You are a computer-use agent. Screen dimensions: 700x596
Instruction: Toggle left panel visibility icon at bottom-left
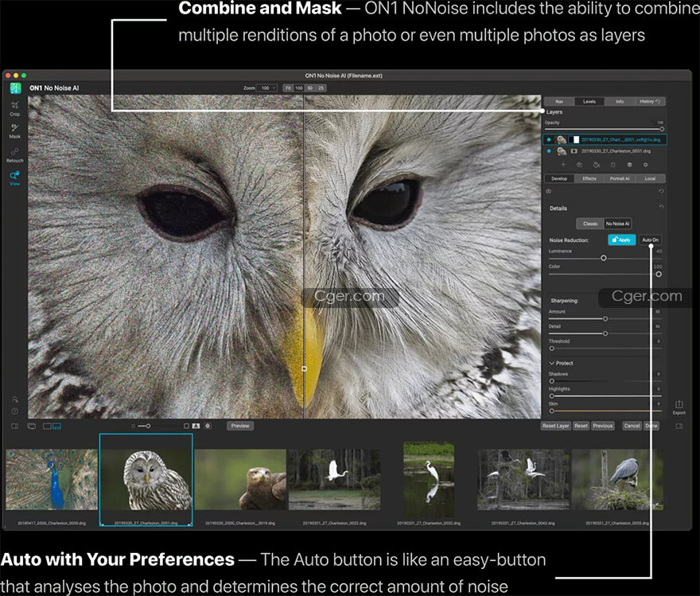[x=15, y=426]
